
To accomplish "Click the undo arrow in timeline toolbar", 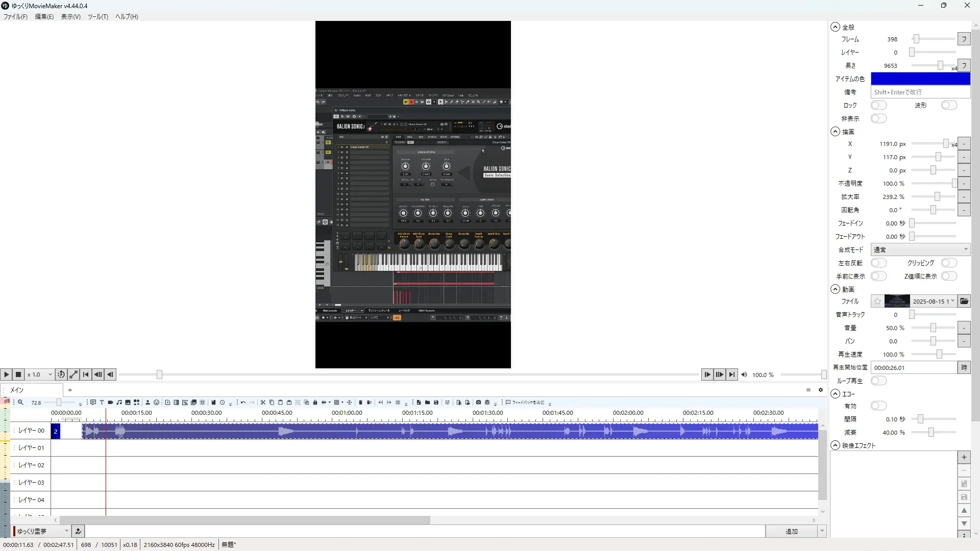I will pos(243,403).
